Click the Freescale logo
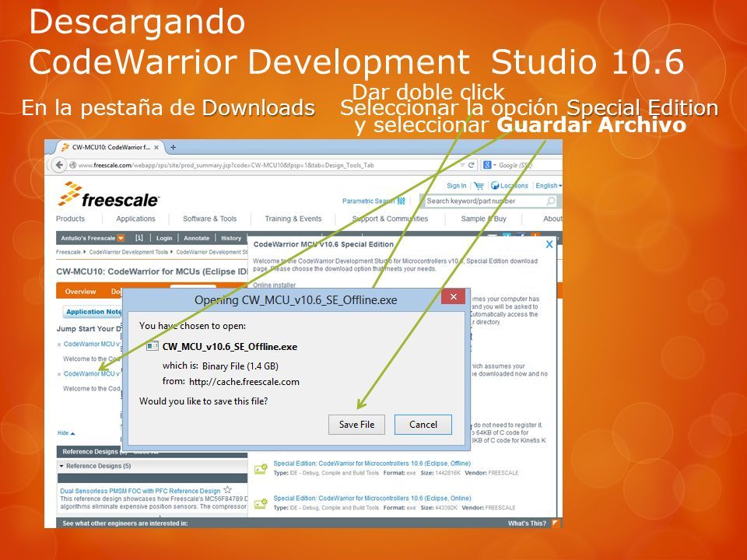747x560 pixels. pyautogui.click(x=109, y=194)
